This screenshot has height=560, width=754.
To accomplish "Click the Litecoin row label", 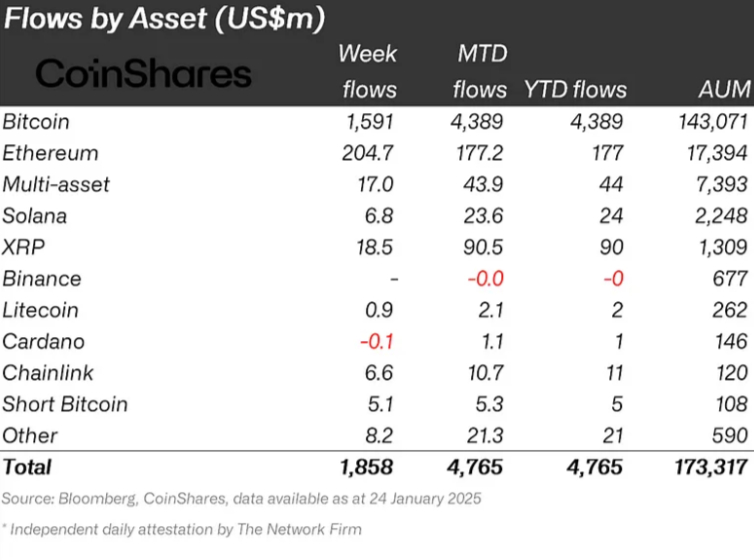I will point(41,310).
